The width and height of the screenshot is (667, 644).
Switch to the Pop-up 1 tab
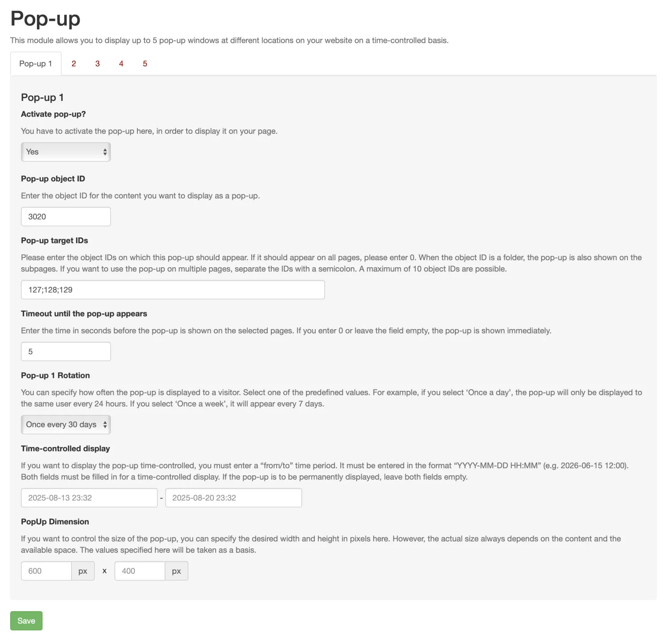point(36,64)
